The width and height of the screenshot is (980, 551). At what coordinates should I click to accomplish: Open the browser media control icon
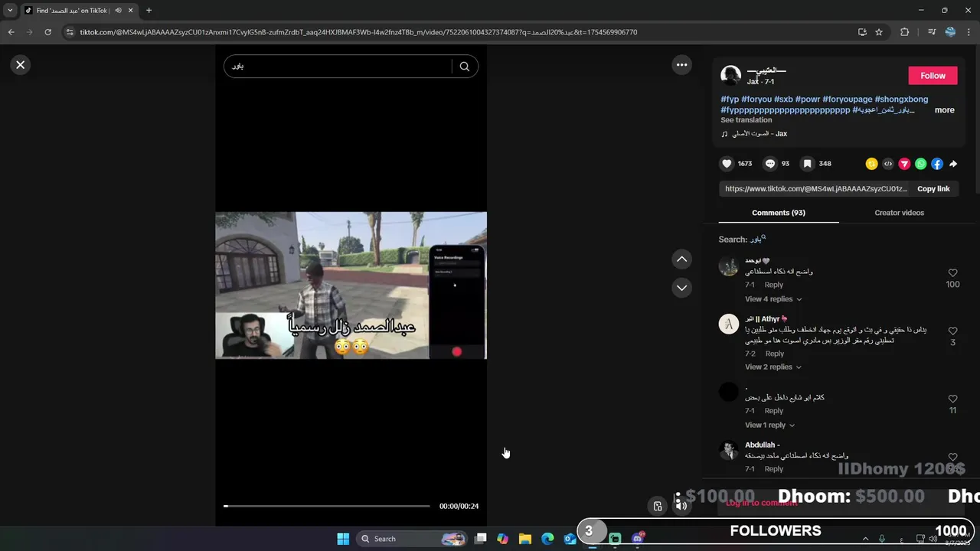(x=931, y=32)
